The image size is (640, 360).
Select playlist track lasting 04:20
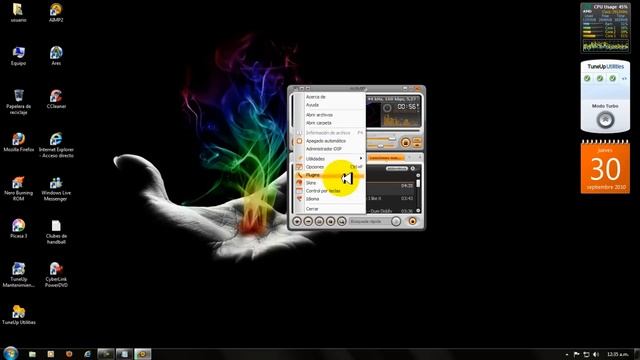coord(391,186)
